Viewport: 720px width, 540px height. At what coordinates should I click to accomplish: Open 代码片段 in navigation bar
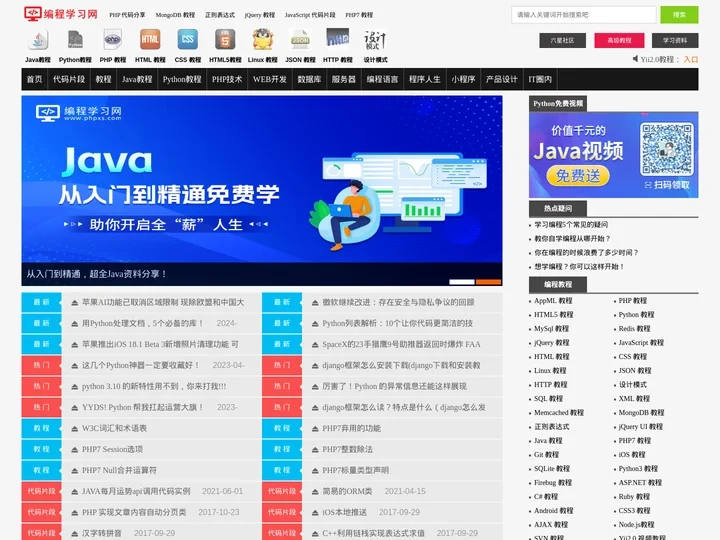click(69, 79)
